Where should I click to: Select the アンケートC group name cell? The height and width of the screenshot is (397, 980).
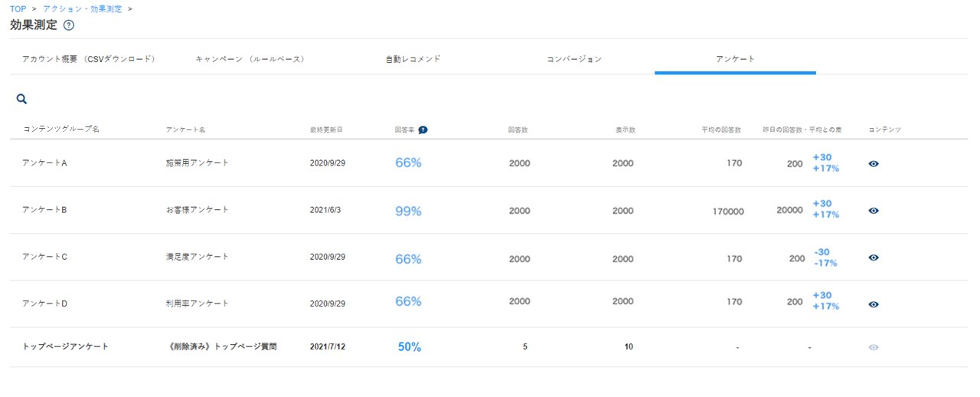(45, 257)
